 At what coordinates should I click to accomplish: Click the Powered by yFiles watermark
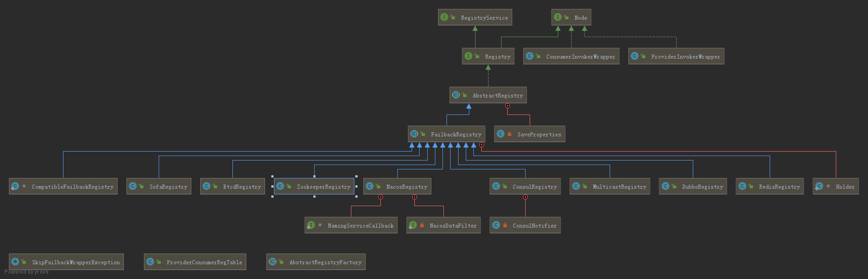tap(27, 272)
